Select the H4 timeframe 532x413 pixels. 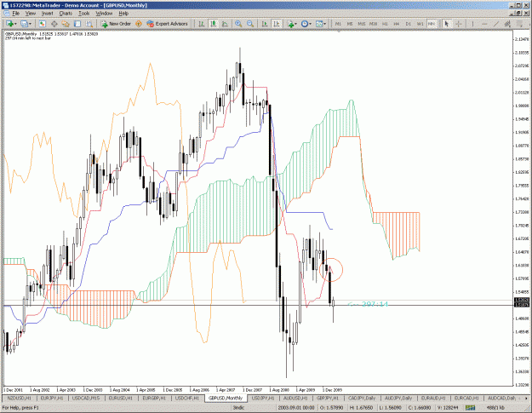click(397, 24)
